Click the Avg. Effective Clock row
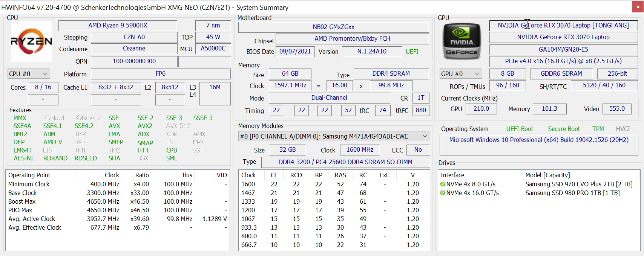The width and height of the screenshot is (644, 256). tap(118, 227)
